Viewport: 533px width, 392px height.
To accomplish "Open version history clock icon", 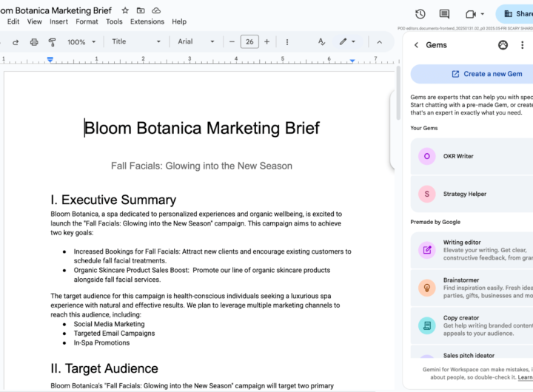I will pyautogui.click(x=420, y=14).
